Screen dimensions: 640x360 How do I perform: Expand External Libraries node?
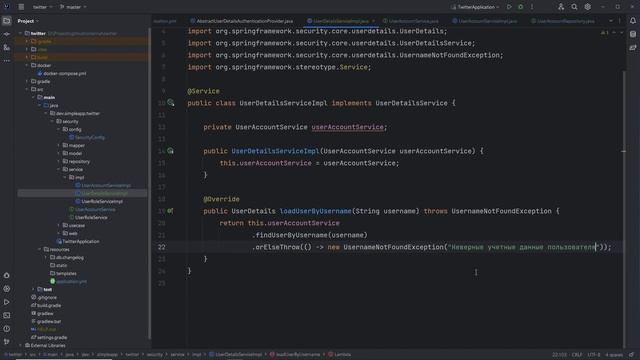[21, 345]
